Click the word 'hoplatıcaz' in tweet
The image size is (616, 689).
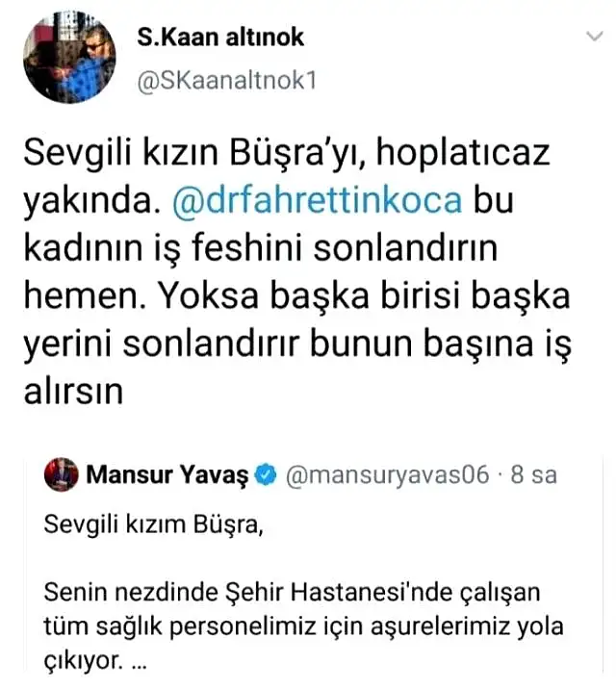(463, 152)
